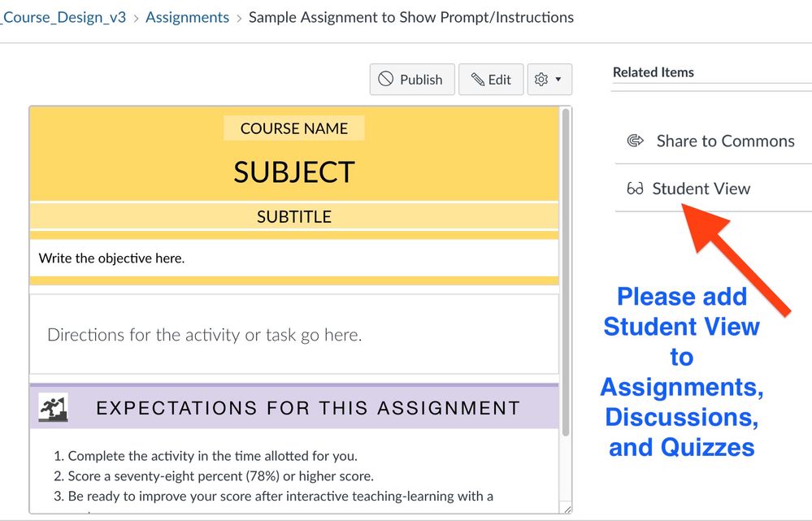Click the vertical scrollbar of the assignment frame
812x521 pixels.
(566, 268)
